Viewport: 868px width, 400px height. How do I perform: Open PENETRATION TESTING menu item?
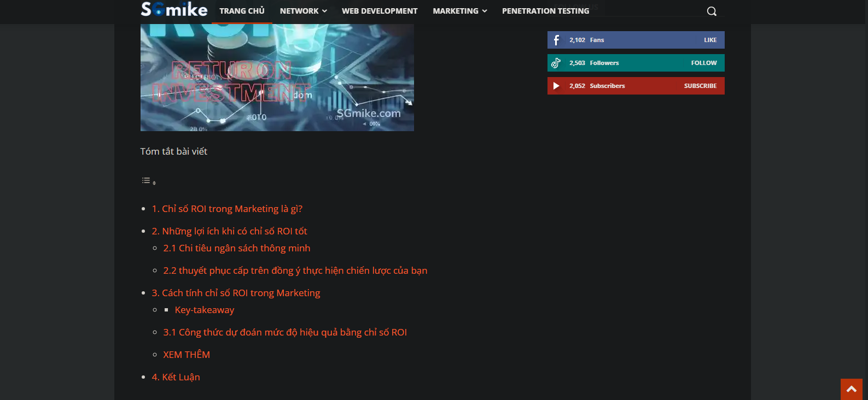tap(546, 11)
